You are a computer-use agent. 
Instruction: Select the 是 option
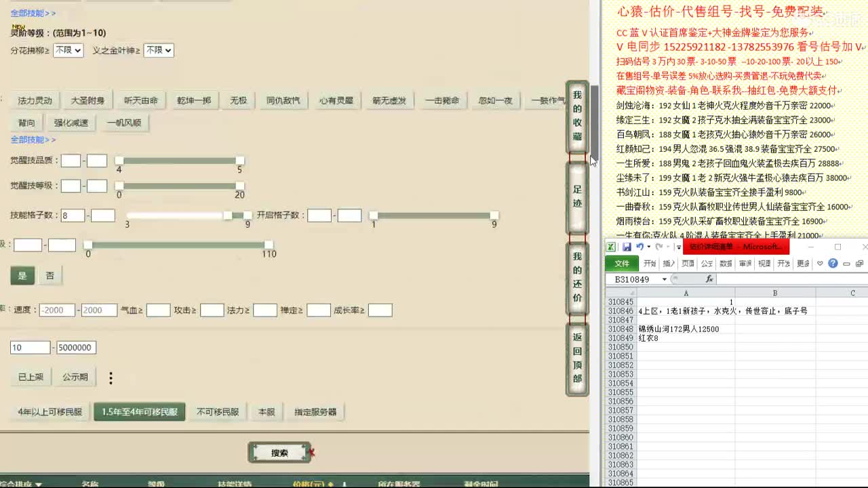pyautogui.click(x=24, y=275)
